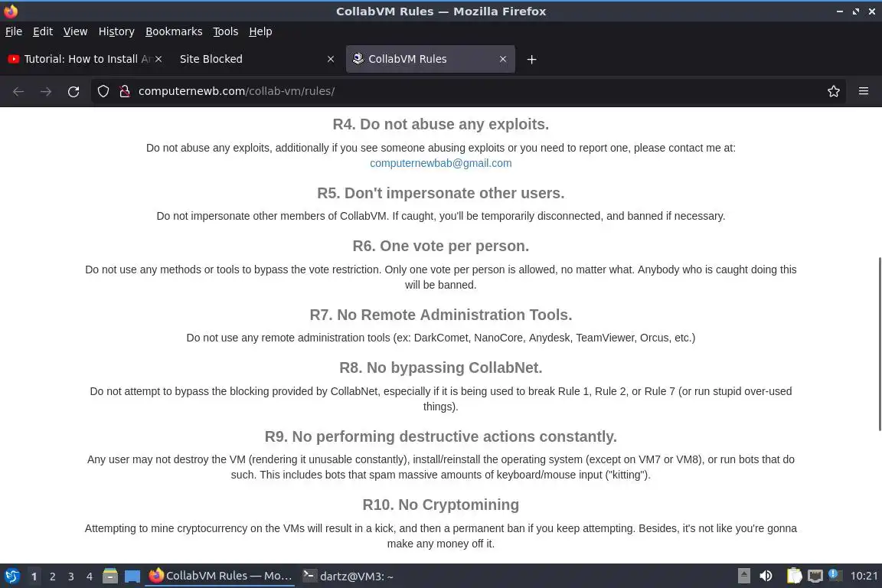Open the network status tray icon
Viewport: 882px width, 588px height.
815,576
